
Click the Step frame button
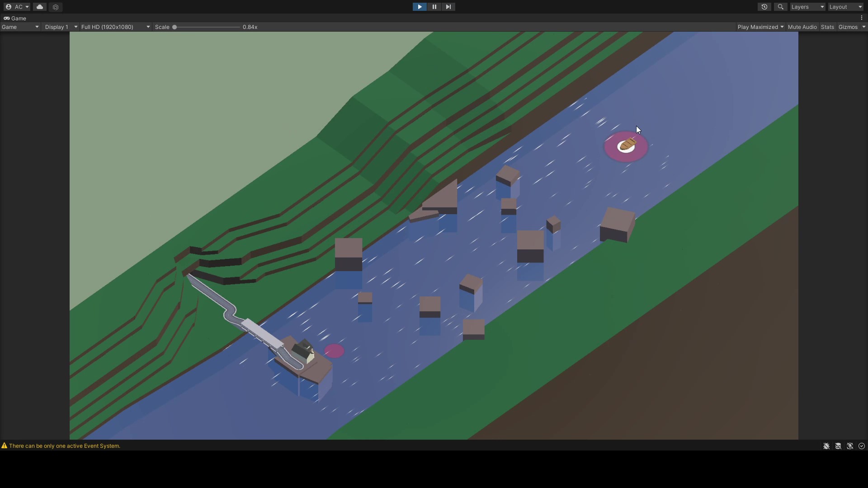click(448, 7)
